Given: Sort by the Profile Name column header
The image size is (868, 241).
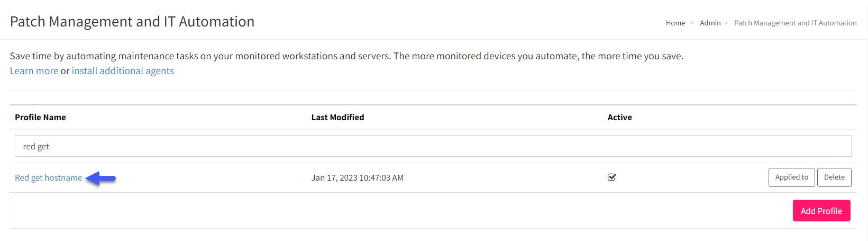Looking at the screenshot, I should tap(40, 117).
